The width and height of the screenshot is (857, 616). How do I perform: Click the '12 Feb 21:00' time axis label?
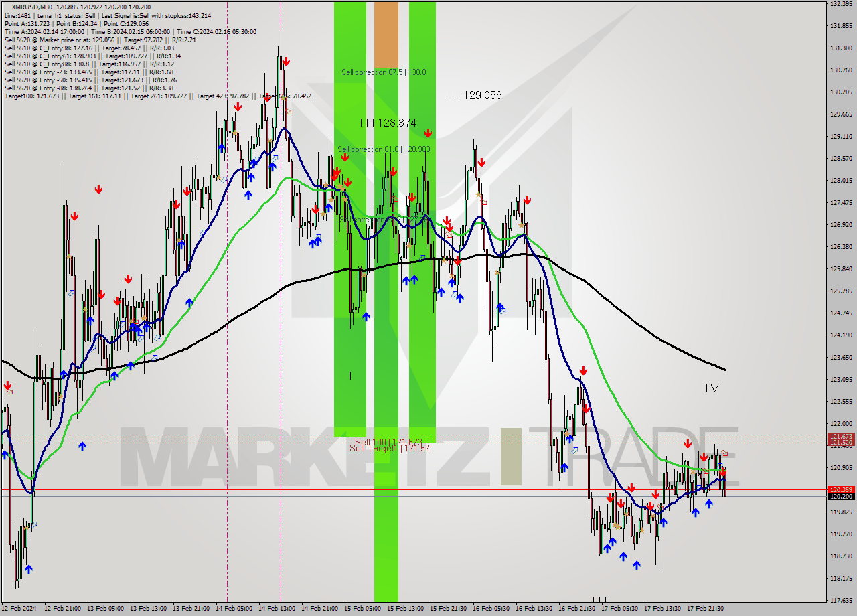click(x=62, y=609)
